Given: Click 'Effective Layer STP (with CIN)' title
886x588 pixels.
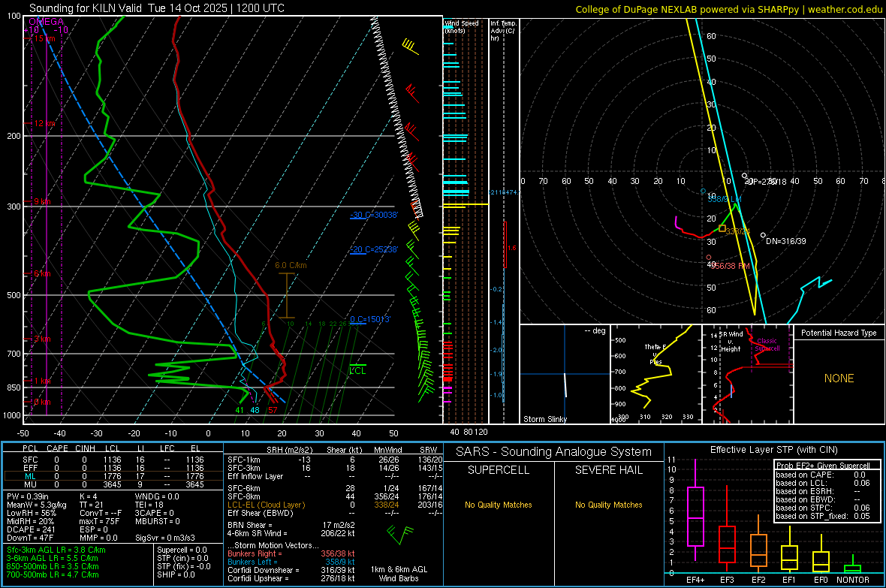Looking at the screenshot, I should [773, 450].
